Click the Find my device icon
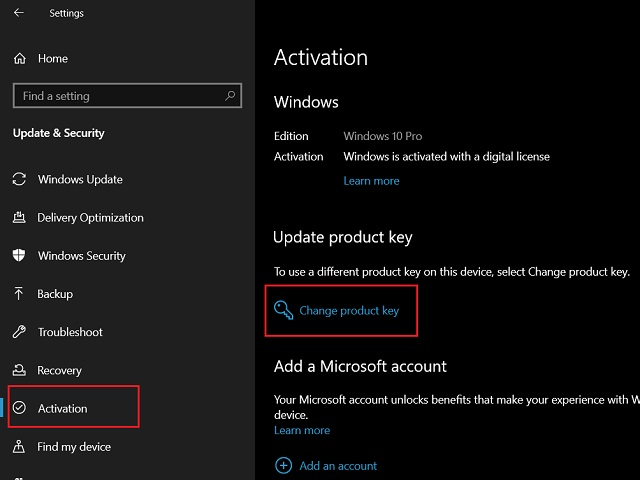Image resolution: width=640 pixels, height=480 pixels. [x=19, y=447]
